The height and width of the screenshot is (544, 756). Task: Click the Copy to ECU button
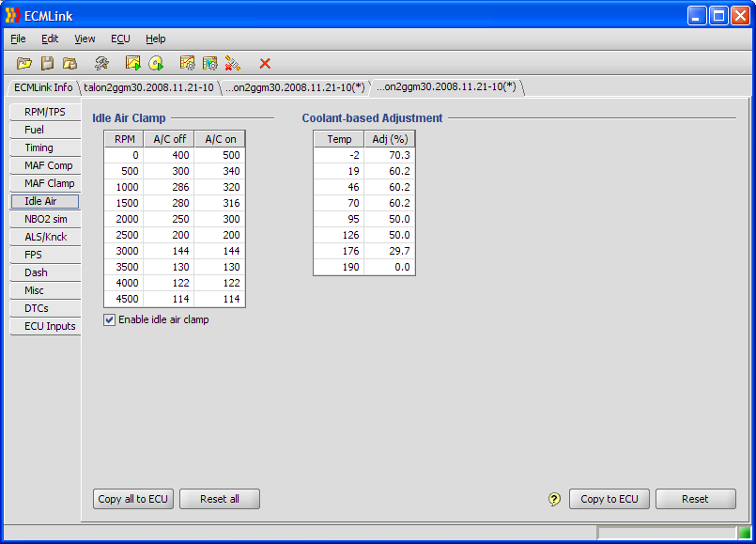pos(609,499)
